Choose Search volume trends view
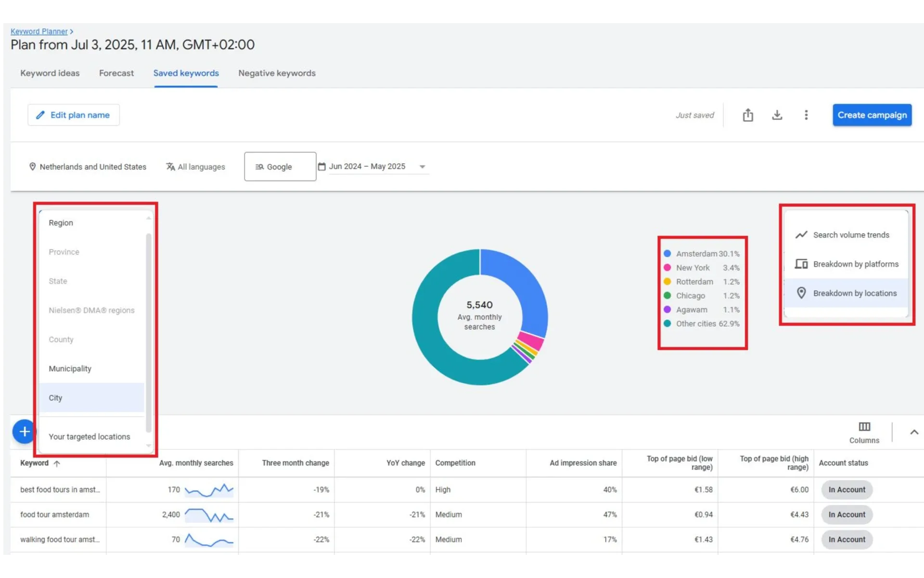The image size is (924, 578). (x=851, y=235)
